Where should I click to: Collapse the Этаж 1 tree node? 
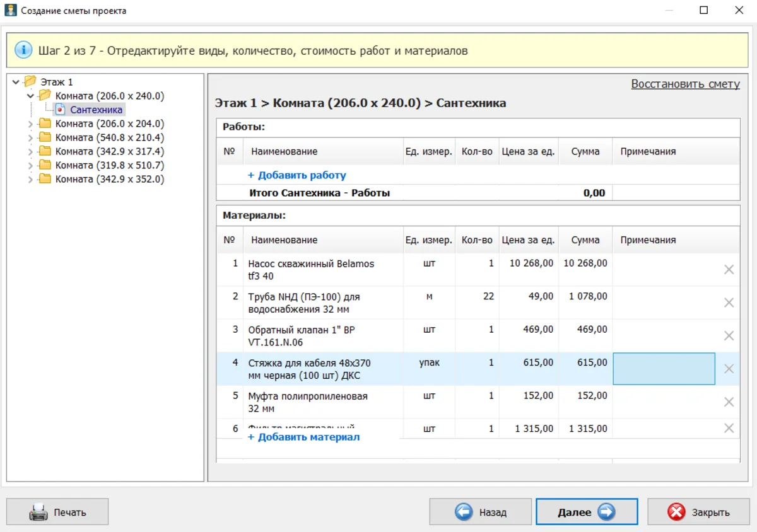click(16, 82)
